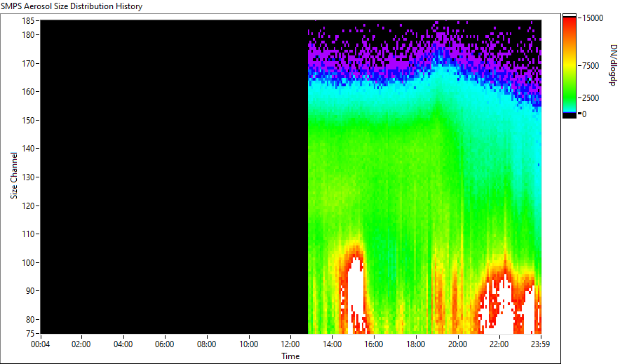Click the 0 color scale minimum value
This screenshot has width=620, height=364.
(584, 114)
